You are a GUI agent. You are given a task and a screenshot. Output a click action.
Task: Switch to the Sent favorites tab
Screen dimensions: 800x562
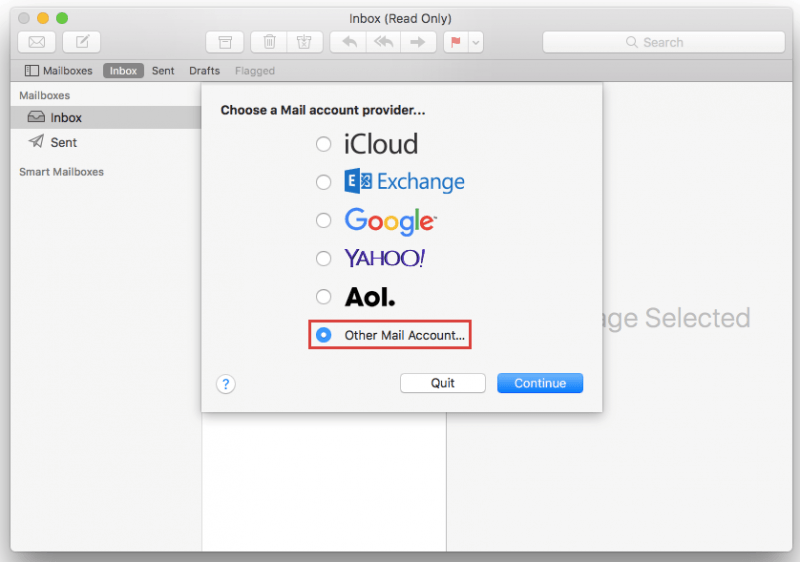tap(163, 71)
